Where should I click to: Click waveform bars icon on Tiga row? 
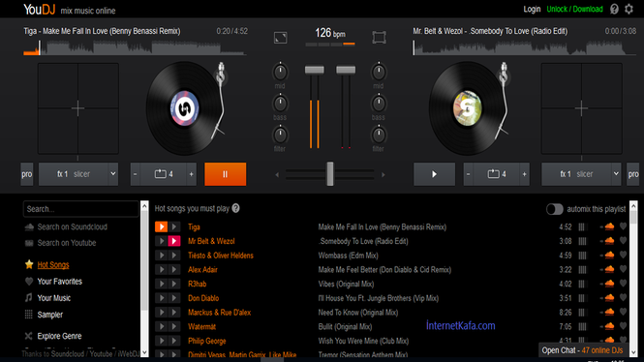click(x=582, y=226)
